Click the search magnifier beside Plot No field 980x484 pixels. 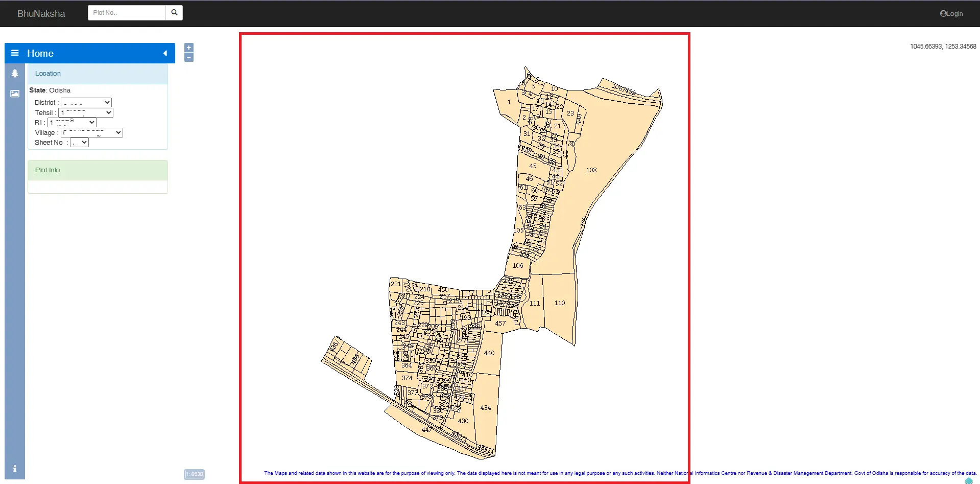coord(174,12)
